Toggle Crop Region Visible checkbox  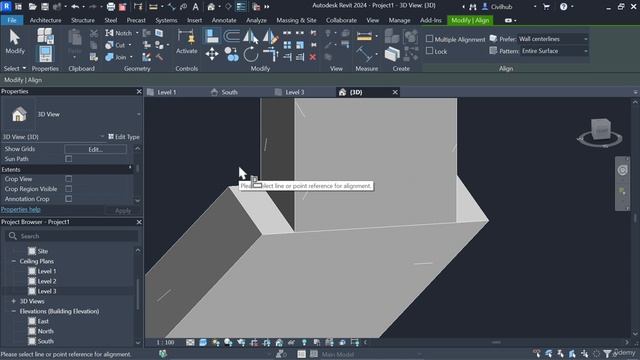pos(69,189)
